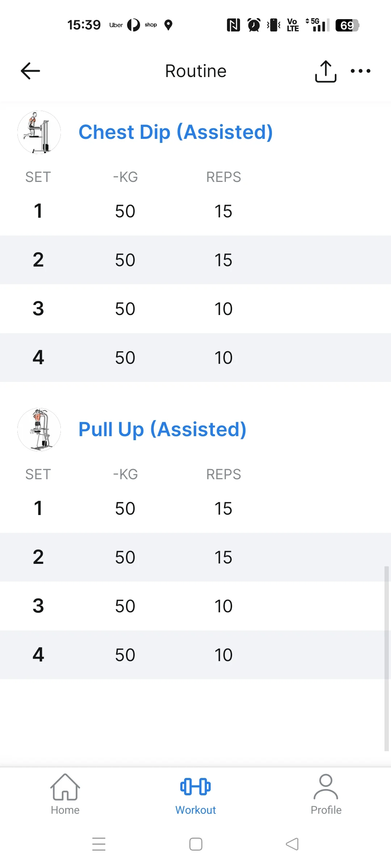
Task: Go to the Home tab
Action: pos(65,795)
